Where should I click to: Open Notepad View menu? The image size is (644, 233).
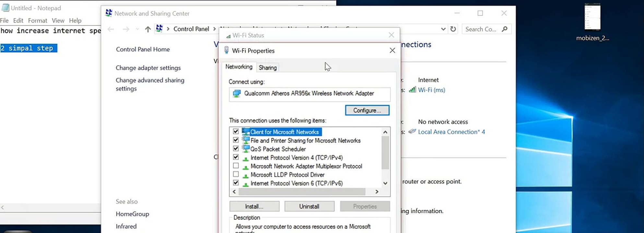pyautogui.click(x=58, y=20)
